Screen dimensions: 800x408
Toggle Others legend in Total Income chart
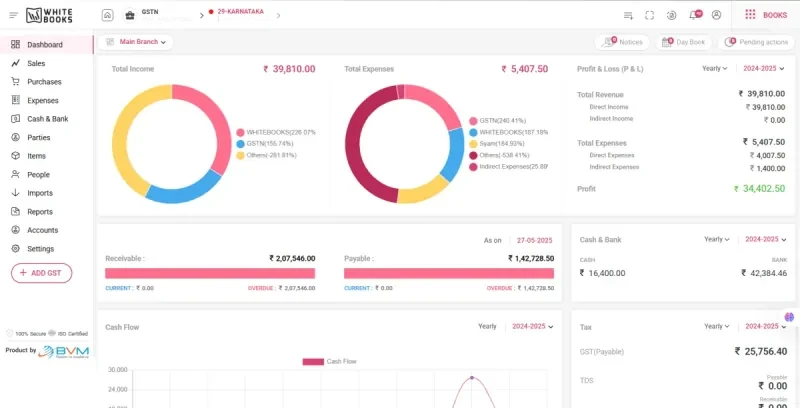[x=266, y=155]
